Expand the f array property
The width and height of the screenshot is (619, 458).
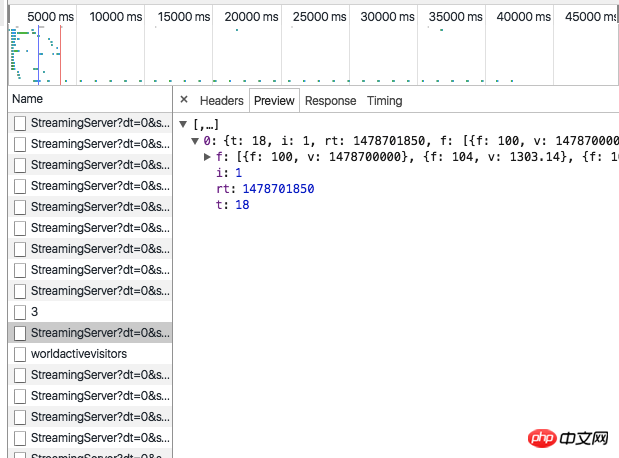pyautogui.click(x=208, y=156)
